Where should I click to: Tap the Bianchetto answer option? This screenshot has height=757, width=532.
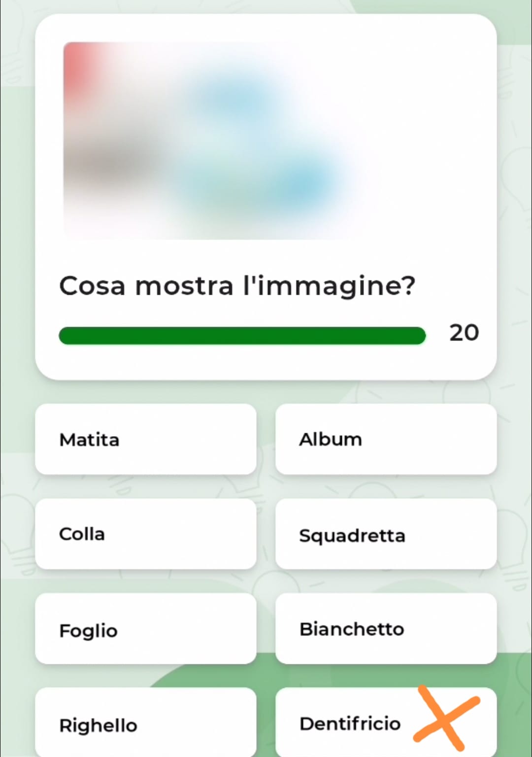pos(386,628)
